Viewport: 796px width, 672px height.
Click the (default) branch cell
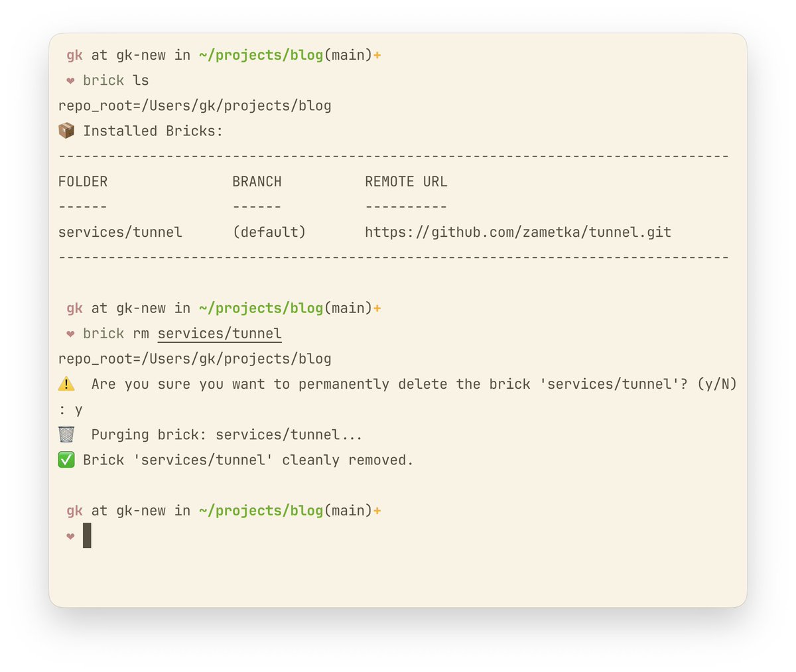click(269, 232)
